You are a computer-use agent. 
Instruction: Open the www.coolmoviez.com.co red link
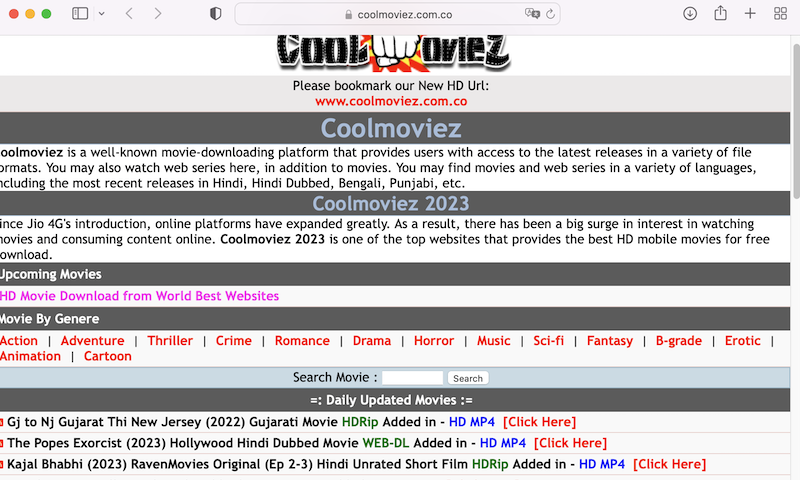click(x=391, y=102)
